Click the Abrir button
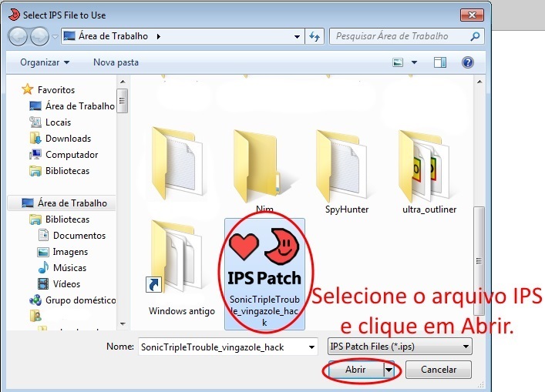545x392 pixels. [355, 370]
